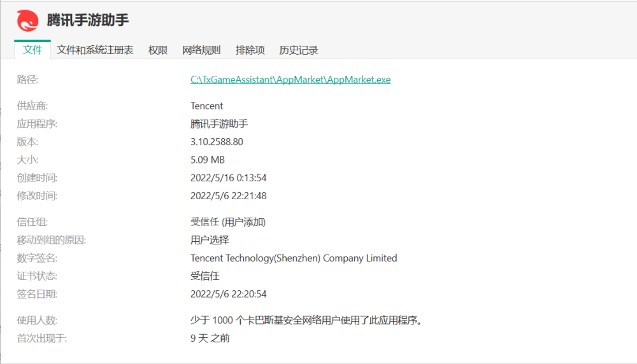Click certificate status value 受信任

click(205, 276)
